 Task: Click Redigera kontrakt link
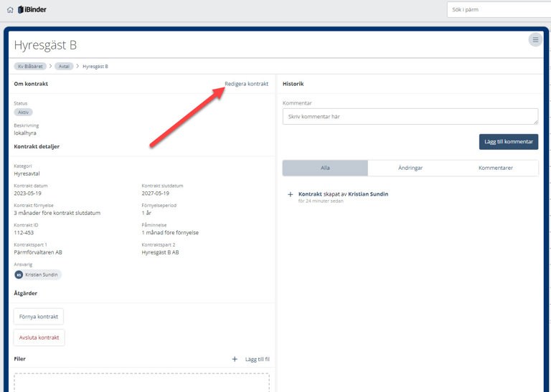pos(246,84)
